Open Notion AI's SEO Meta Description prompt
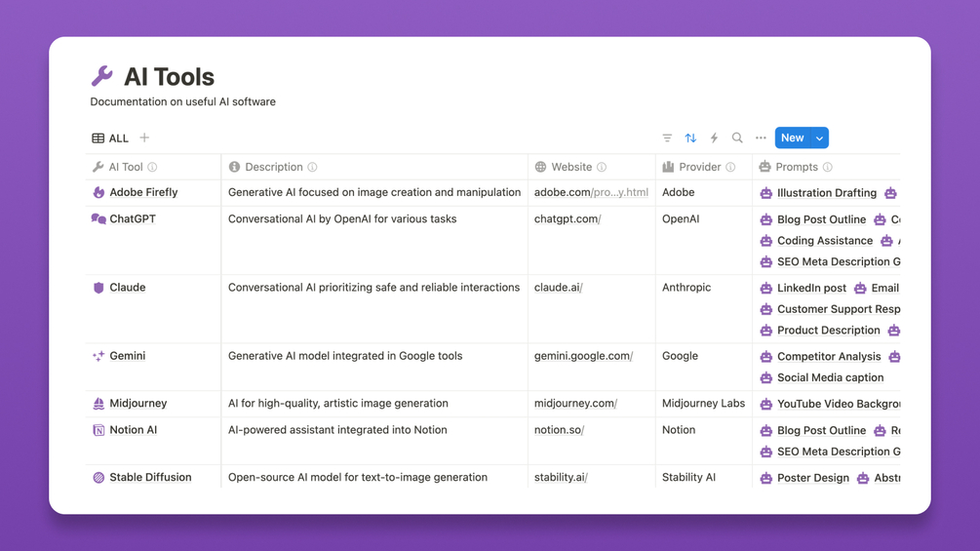Screen dimensions: 980x551 click(x=839, y=452)
